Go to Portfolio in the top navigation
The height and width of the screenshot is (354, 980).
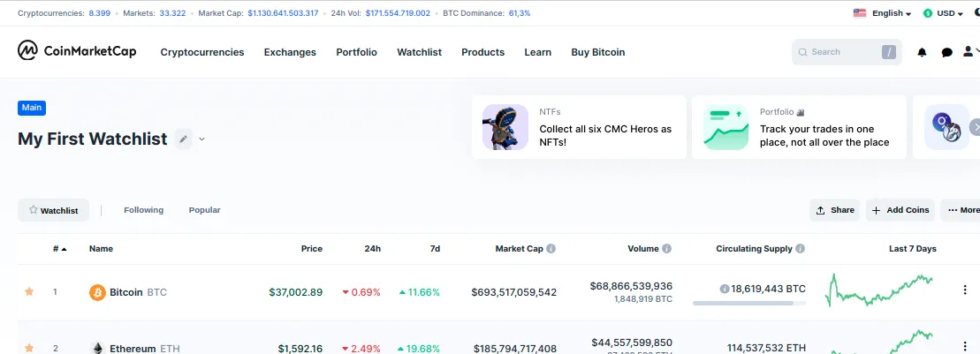tap(356, 52)
